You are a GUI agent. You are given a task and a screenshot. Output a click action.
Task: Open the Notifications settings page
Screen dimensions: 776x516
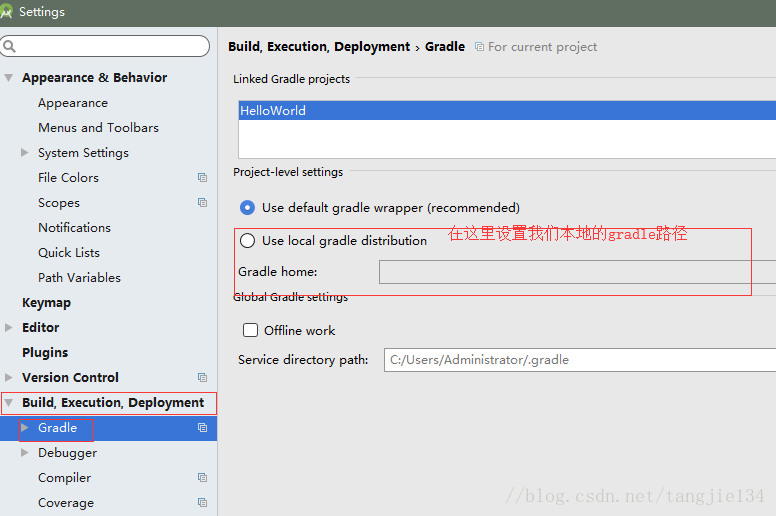coord(74,228)
